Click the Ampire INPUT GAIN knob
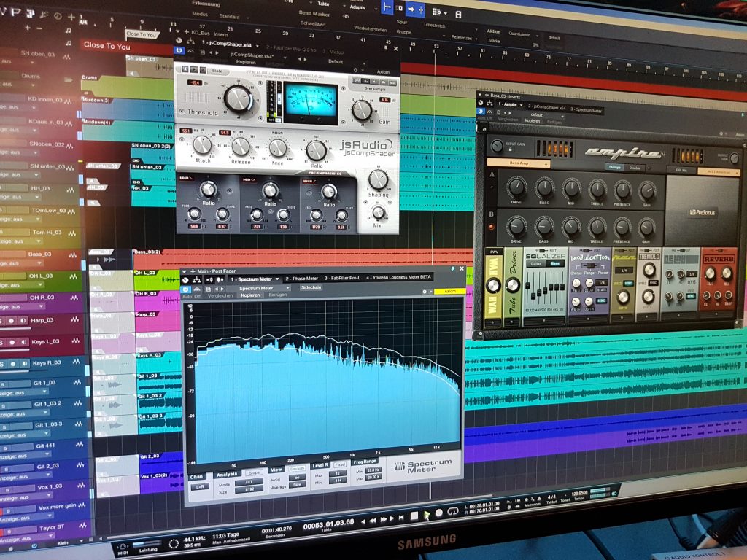Screen dimensions: 747x560 tap(497, 146)
